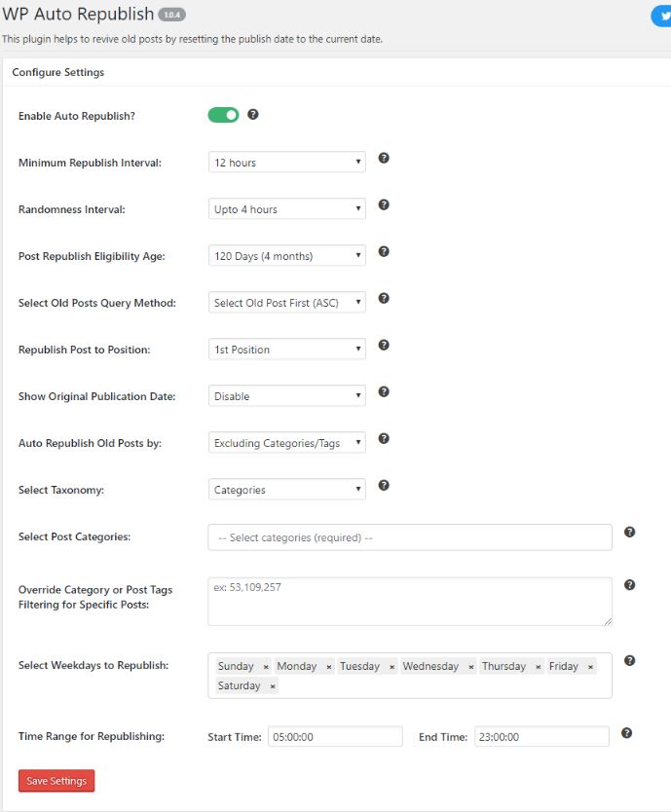Open Randomness Interval dropdown showing Upto 4 hours
This screenshot has height=812, width=671.
coord(287,208)
